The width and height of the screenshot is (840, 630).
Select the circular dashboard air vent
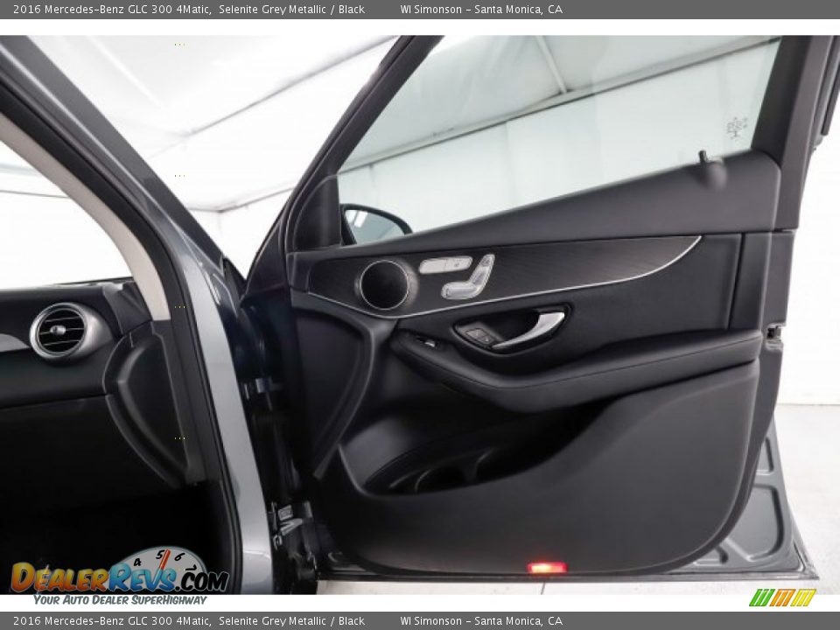59,332
